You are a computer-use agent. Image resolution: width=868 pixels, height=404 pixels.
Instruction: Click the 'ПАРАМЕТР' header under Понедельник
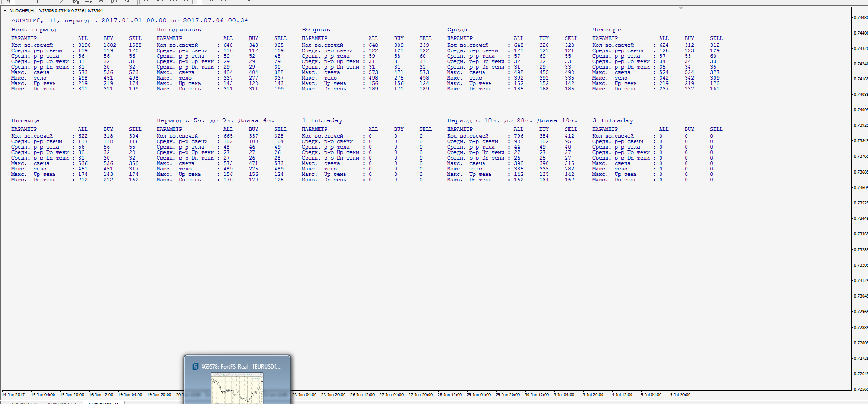(x=169, y=38)
